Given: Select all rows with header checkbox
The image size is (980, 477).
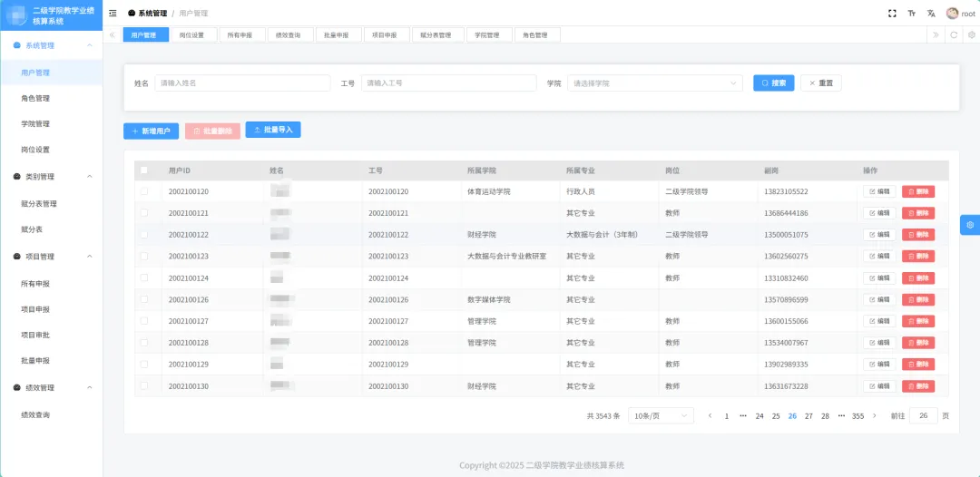Looking at the screenshot, I should (x=144, y=170).
